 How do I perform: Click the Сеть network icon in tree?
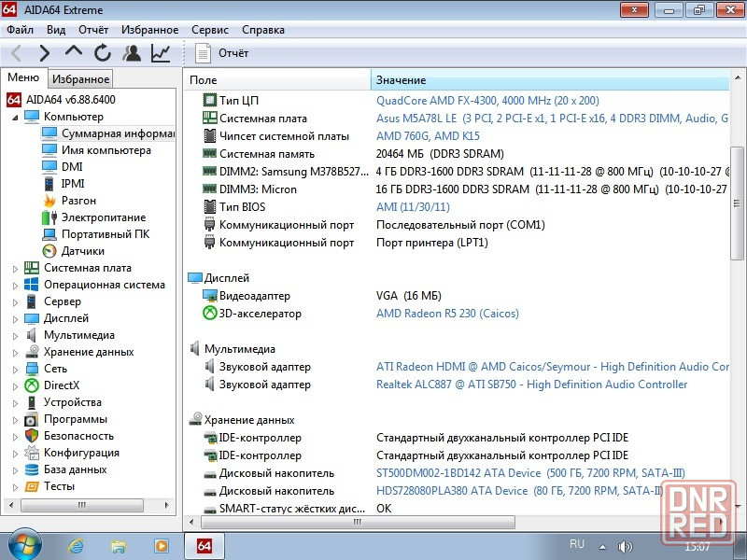32,369
